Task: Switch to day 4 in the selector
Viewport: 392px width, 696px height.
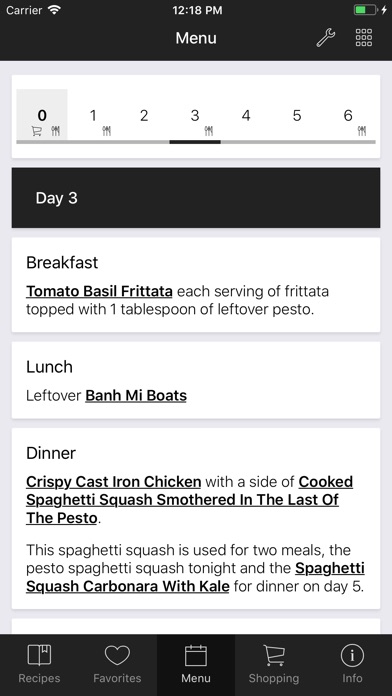Action: coord(246,115)
